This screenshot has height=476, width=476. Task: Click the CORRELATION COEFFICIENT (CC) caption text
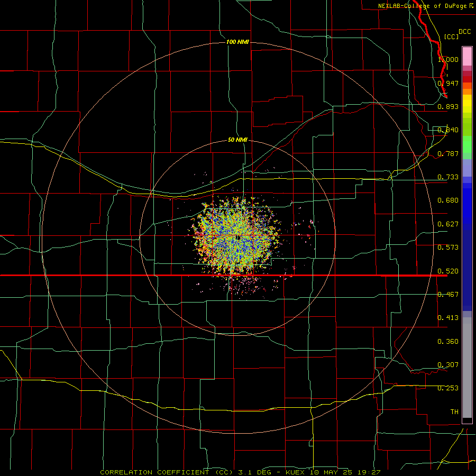click(166, 472)
